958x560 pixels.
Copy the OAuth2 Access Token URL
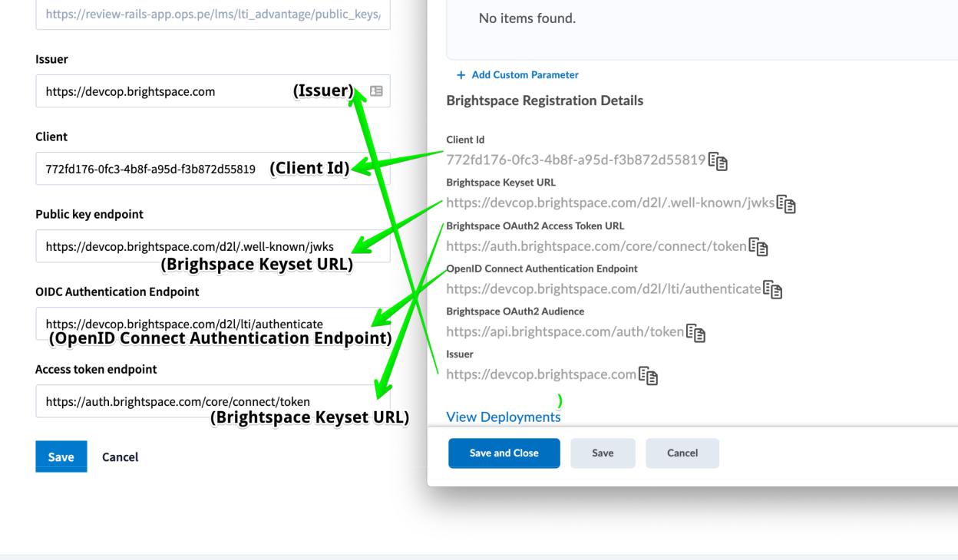(x=758, y=247)
